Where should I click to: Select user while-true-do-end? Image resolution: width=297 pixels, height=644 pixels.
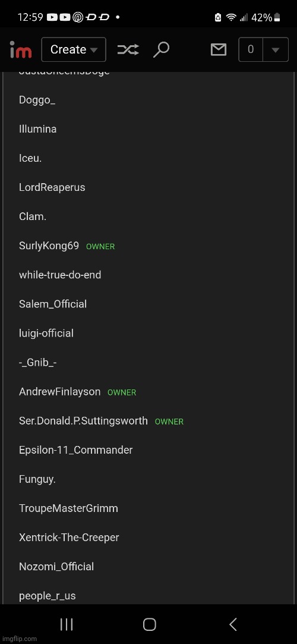pyautogui.click(x=60, y=275)
